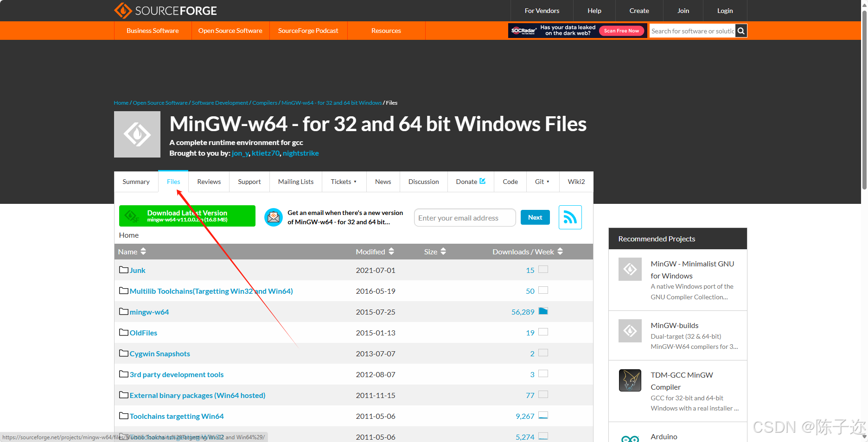Click the Arduino project icon
The image size is (868, 442).
630,438
